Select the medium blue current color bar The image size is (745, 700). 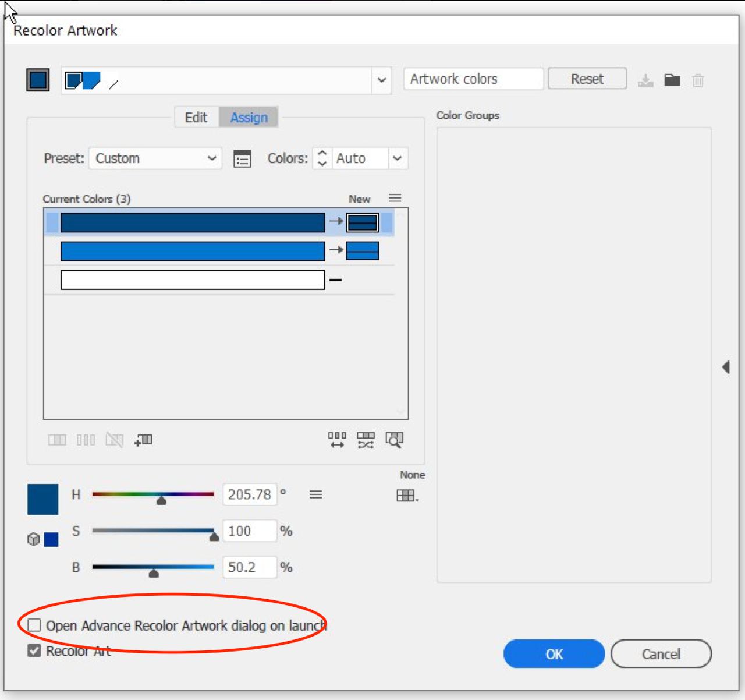[x=193, y=251]
